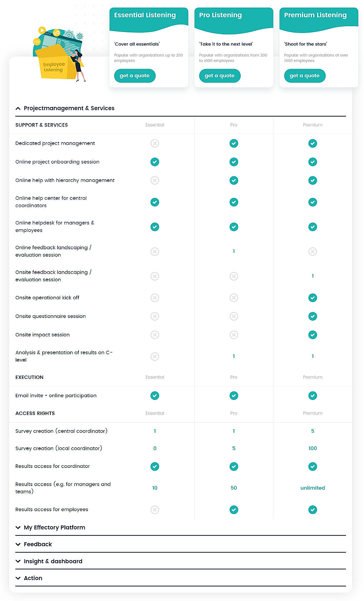The image size is (364, 601).
Task: Click the Pro checkmark for Online helpdesk row
Action: [234, 227]
